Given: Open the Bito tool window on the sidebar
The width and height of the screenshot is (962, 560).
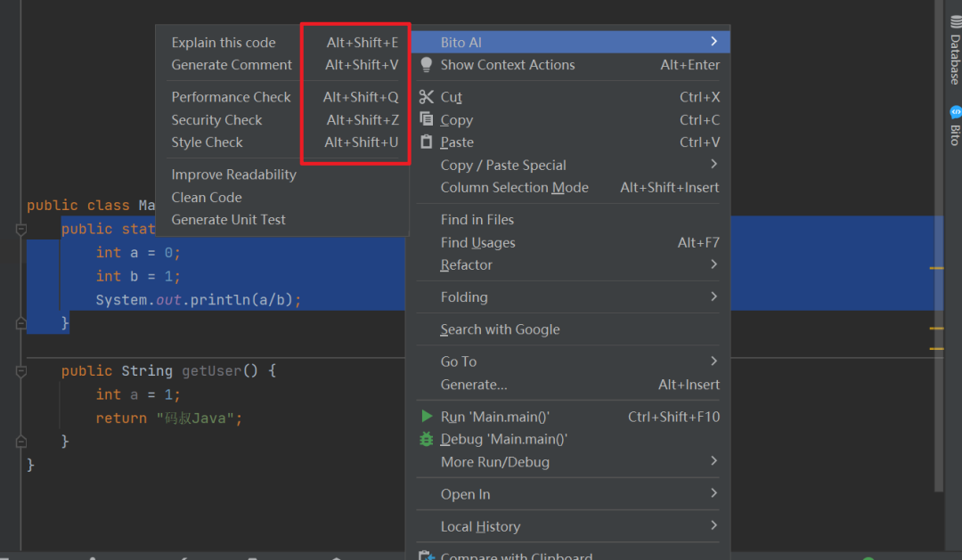Looking at the screenshot, I should coord(955,126).
